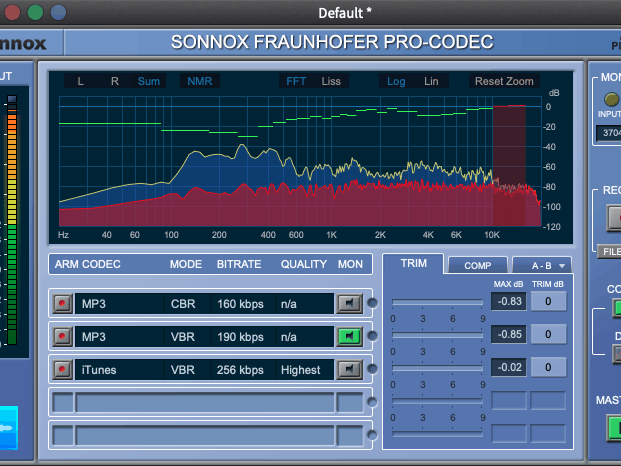Set frequency axis to Lin

pos(431,81)
